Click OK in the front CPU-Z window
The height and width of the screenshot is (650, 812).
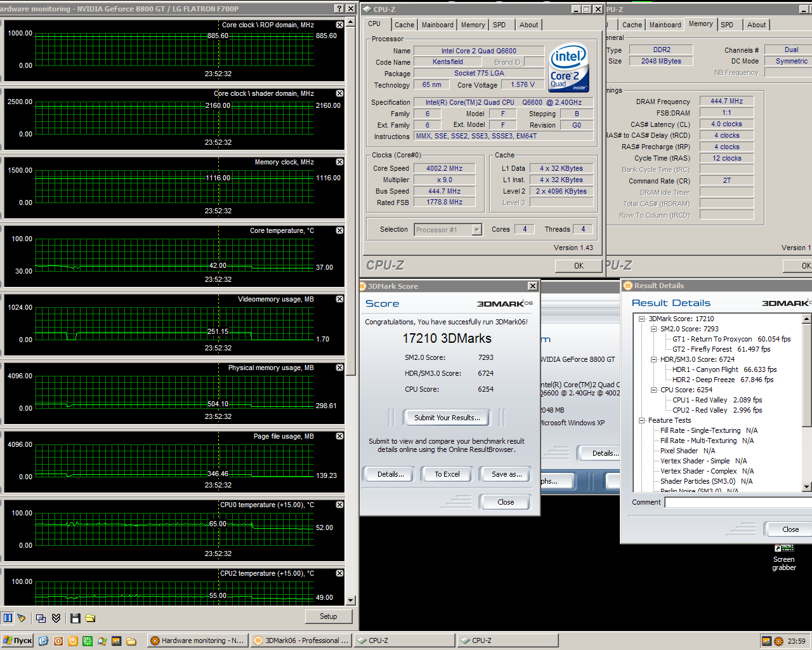[x=579, y=266]
